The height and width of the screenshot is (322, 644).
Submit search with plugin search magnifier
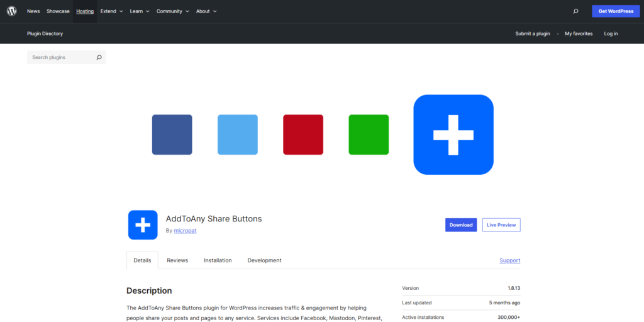(99, 57)
